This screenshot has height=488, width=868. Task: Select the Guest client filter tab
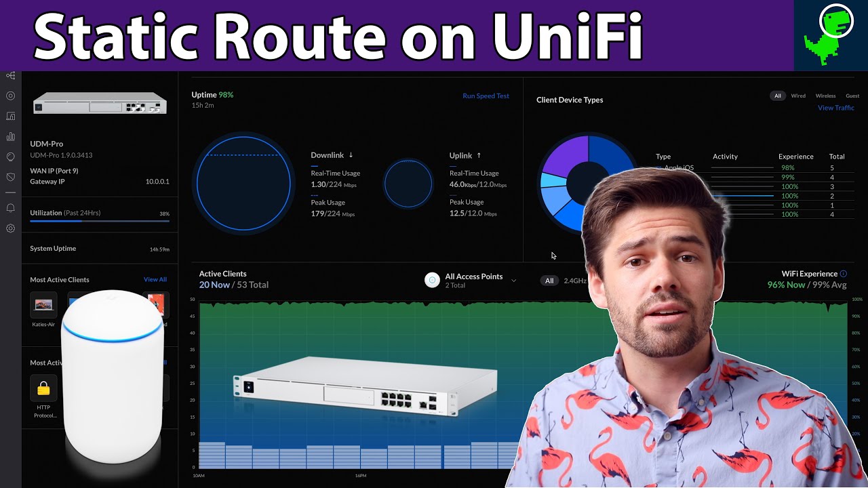852,96
